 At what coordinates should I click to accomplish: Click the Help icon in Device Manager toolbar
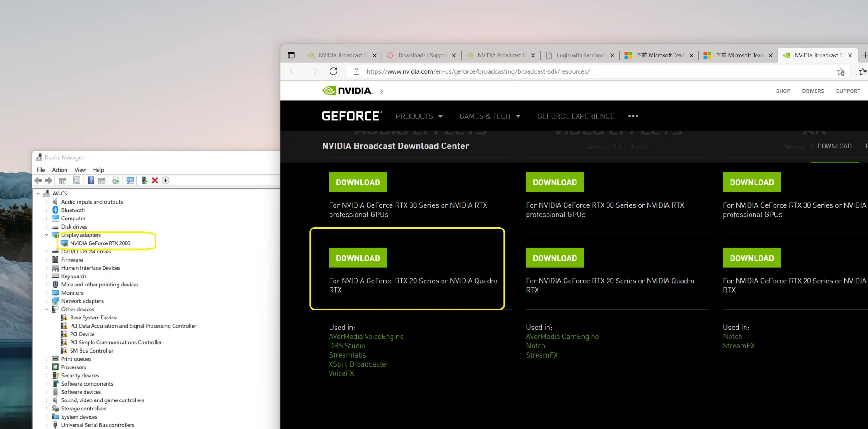tap(91, 181)
